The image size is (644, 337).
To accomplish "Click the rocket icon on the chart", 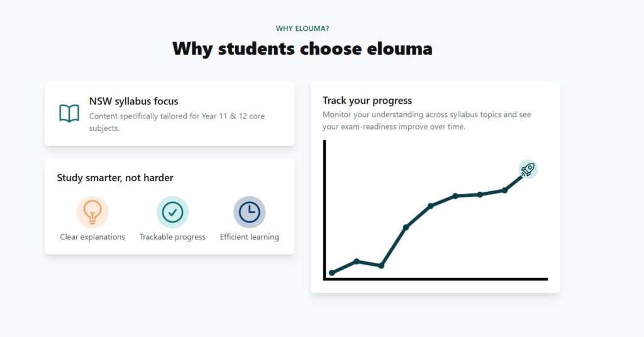I will (x=528, y=169).
